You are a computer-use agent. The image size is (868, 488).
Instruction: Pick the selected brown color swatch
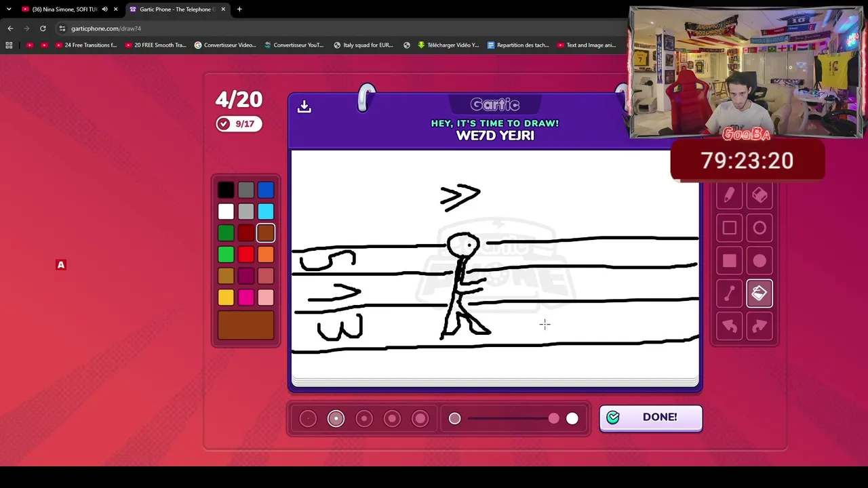[266, 233]
